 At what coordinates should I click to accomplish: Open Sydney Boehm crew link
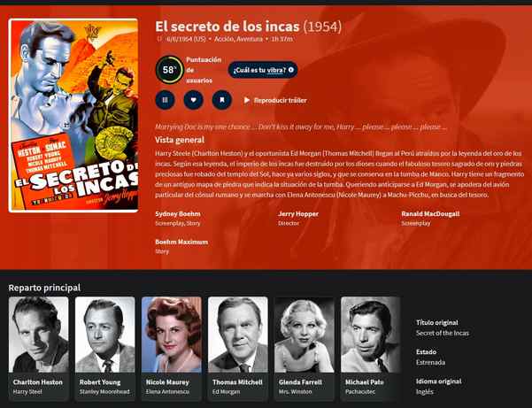(178, 213)
